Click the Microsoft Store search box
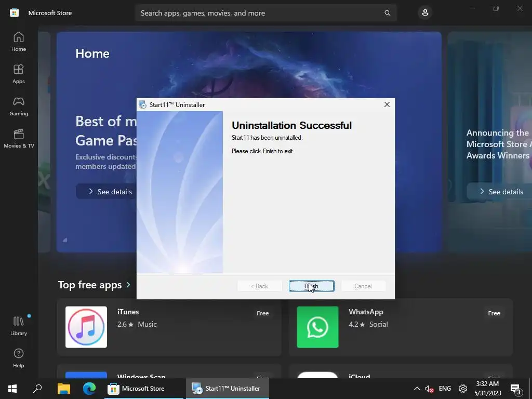This screenshot has width=532, height=399. point(266,13)
